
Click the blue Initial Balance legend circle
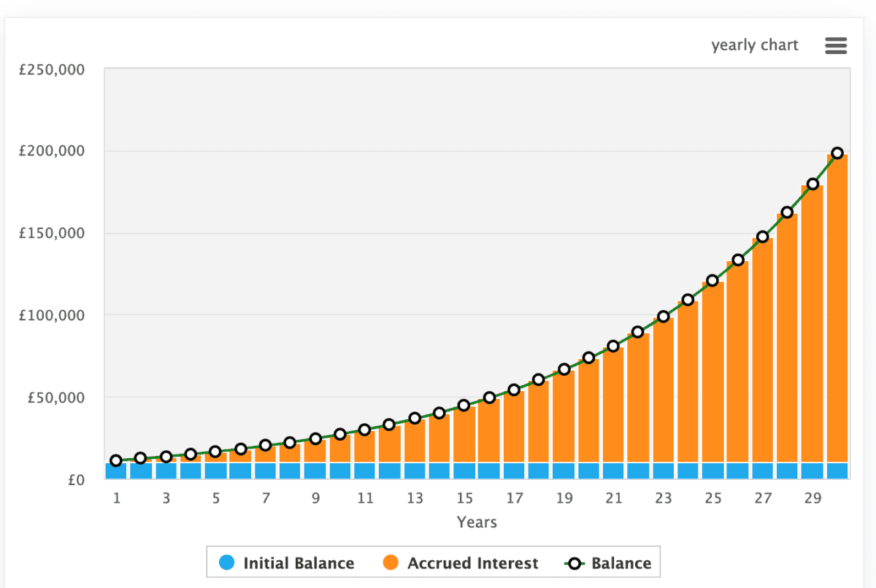(x=227, y=563)
